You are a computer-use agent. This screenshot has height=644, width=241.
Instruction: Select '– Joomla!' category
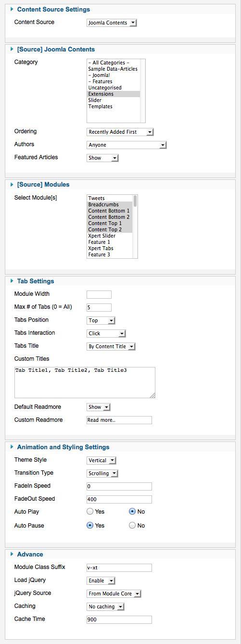click(114, 75)
